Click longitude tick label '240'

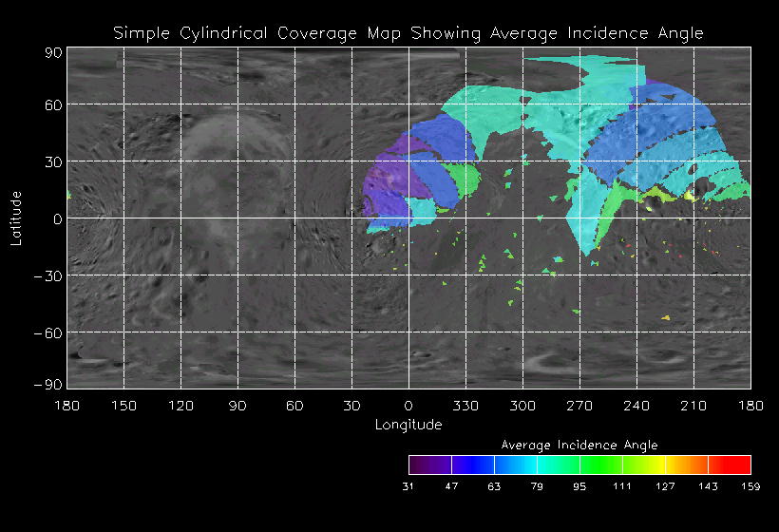(636, 406)
